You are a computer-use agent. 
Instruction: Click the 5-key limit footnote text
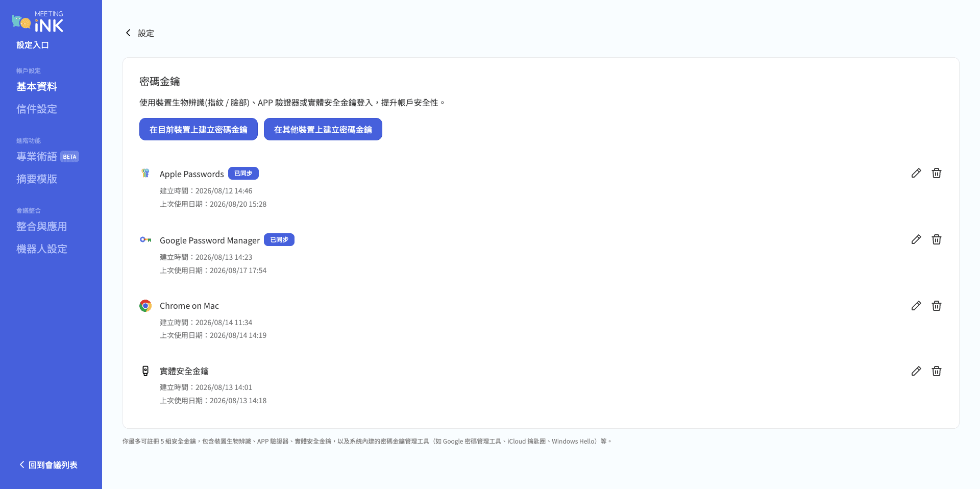(367, 442)
